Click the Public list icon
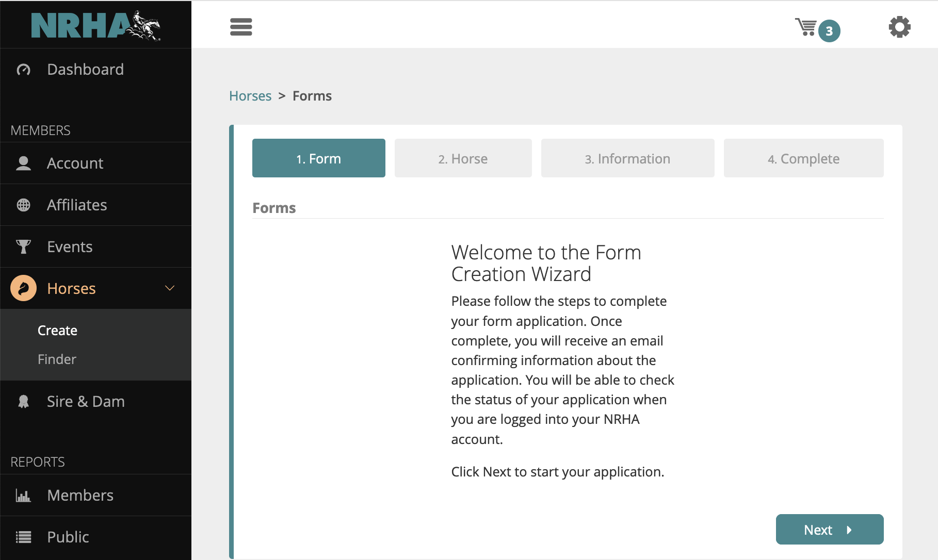The image size is (938, 560). click(x=24, y=537)
